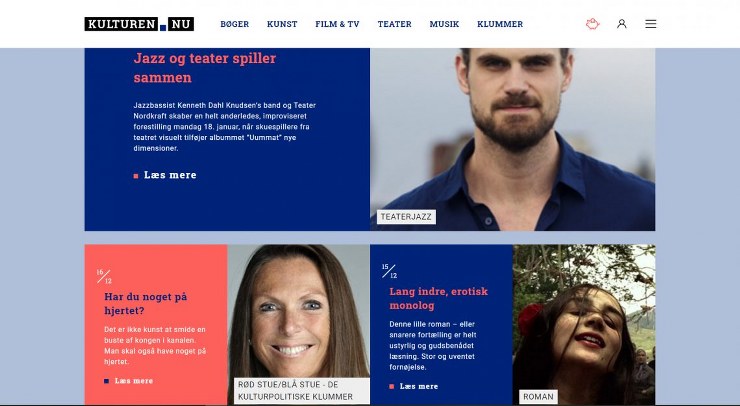Open the headline Jazz og teater spiller sammen
740x406 pixels.
205,68
